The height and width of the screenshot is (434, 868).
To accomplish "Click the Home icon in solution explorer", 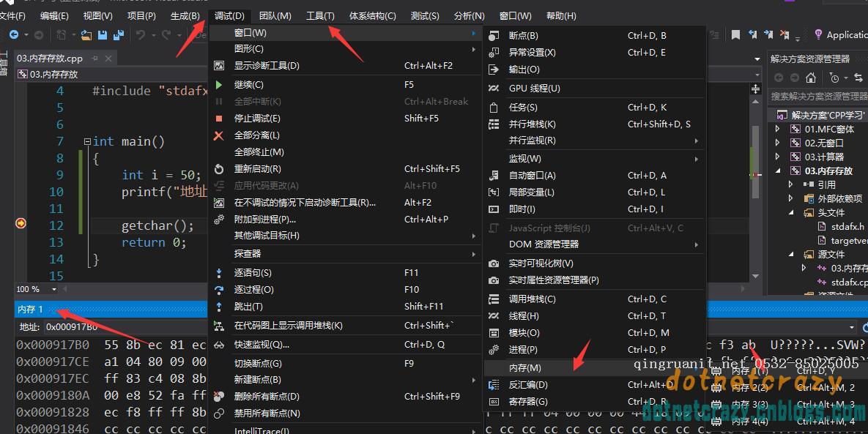I will tap(811, 78).
